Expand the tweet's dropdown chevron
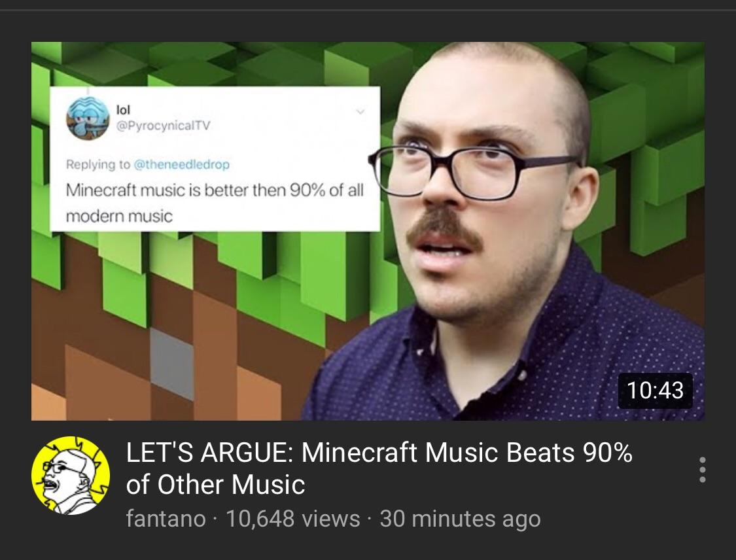The width and height of the screenshot is (736, 560). [360, 112]
